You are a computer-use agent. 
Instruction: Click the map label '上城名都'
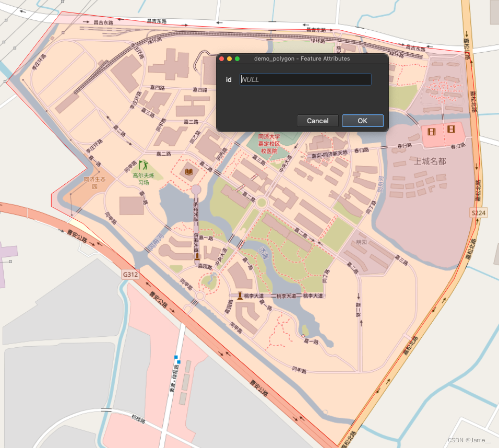coord(430,161)
